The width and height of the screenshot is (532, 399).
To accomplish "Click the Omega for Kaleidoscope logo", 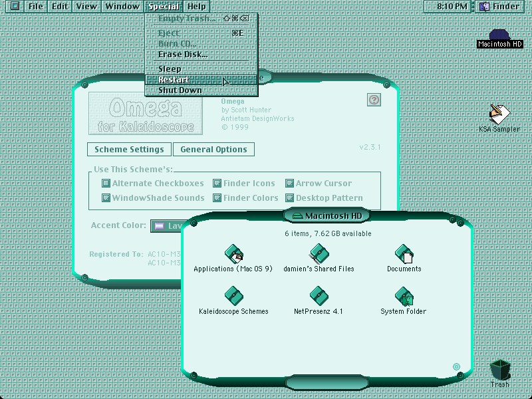I will (146, 114).
